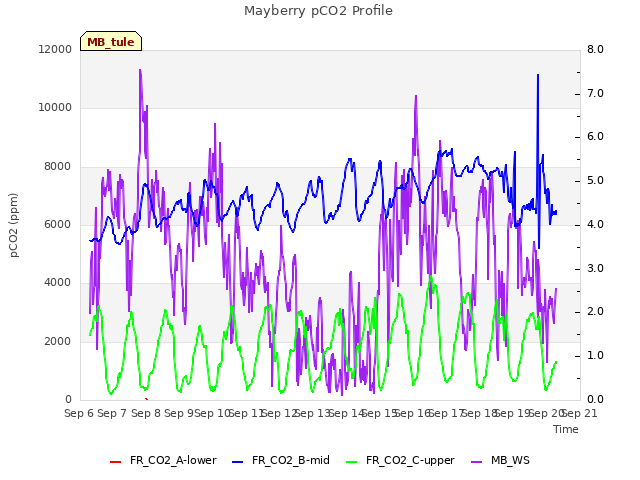Toggle FR_CO2_B-mid legend entry
Screen dimensions: 640x480
tap(281, 460)
